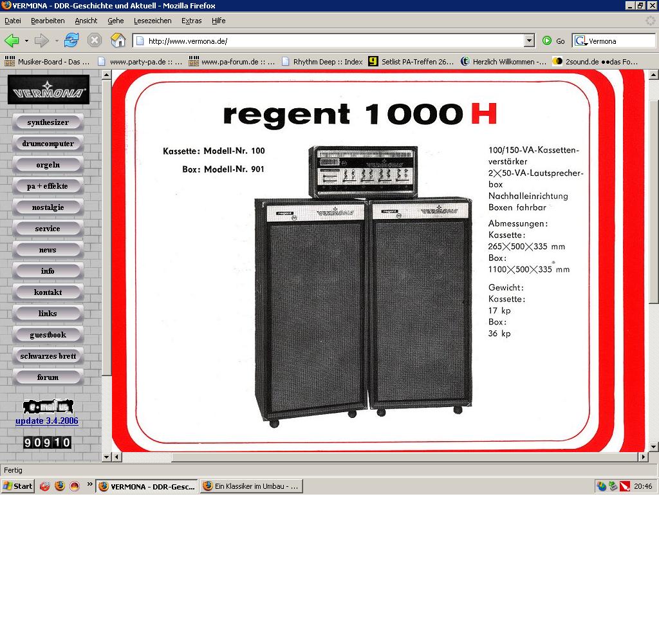Image resolution: width=659 pixels, height=644 pixels.
Task: Open the 2sound.de bookmark
Action: coord(595,62)
